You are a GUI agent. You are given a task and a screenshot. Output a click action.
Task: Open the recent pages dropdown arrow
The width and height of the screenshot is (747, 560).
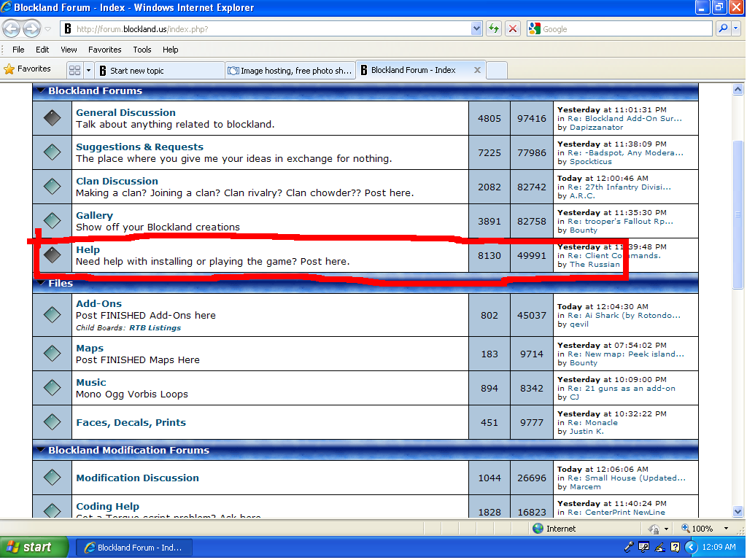(47, 29)
